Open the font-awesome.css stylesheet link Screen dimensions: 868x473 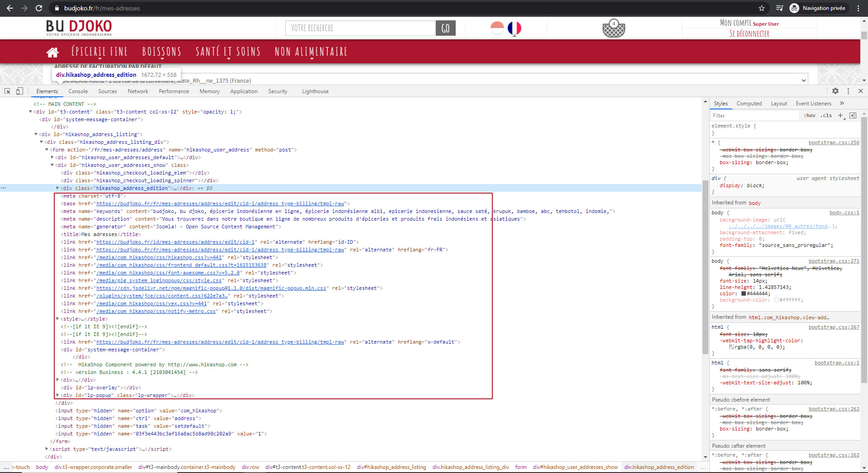pos(169,273)
